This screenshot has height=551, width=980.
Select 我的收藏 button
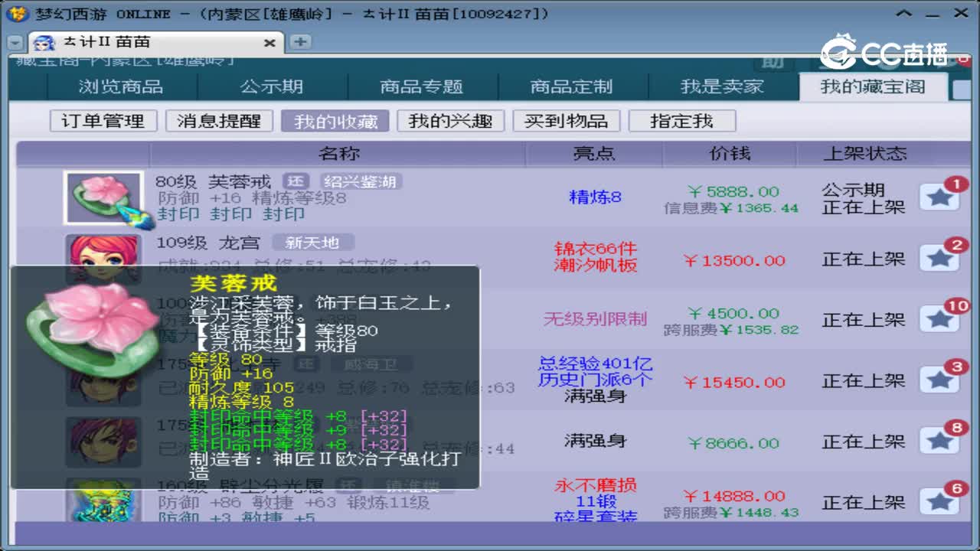[335, 121]
